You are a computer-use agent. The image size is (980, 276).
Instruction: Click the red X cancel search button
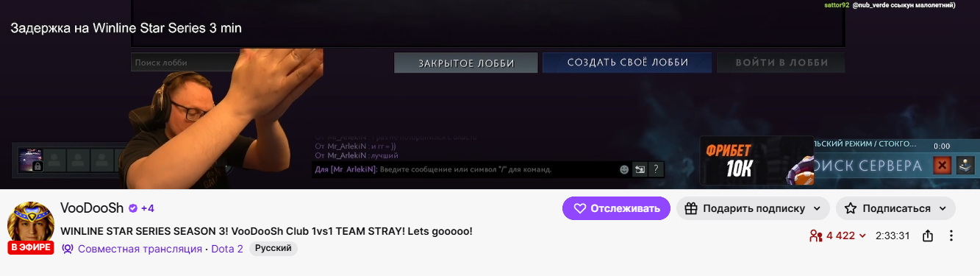point(942,165)
